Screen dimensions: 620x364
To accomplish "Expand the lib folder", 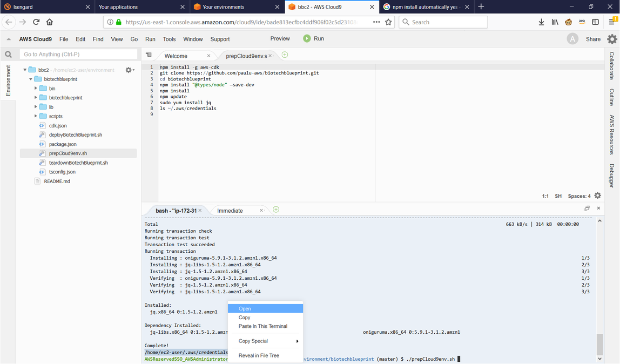I will click(x=36, y=107).
